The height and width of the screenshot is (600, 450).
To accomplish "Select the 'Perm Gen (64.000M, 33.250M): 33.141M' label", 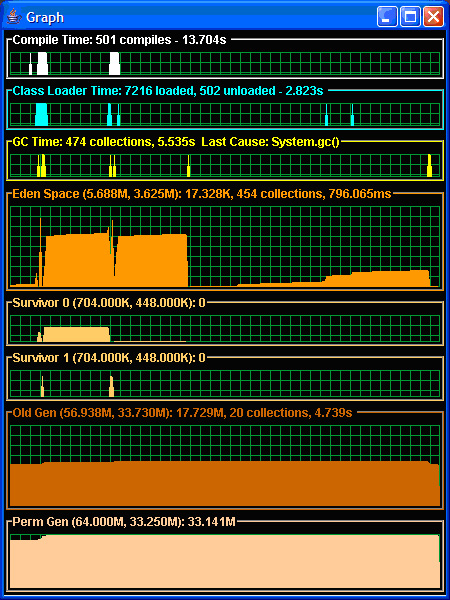I will [124, 522].
